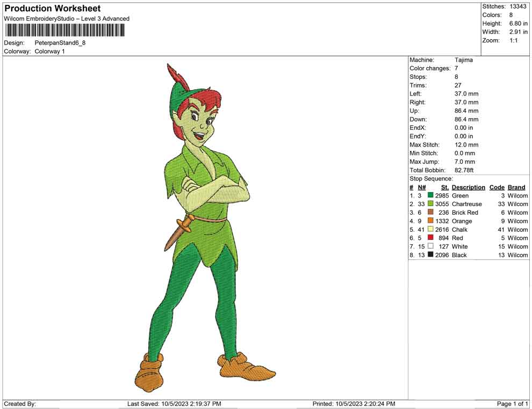Image resolution: width=532 pixels, height=409 pixels.
Task: Click the 'Chalk' description text
Action: click(x=459, y=229)
